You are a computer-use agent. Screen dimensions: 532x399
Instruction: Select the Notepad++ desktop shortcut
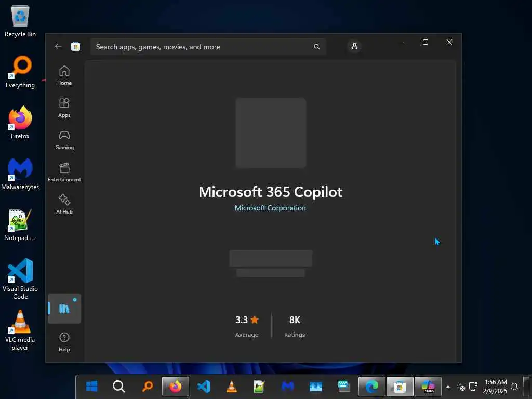point(20,224)
